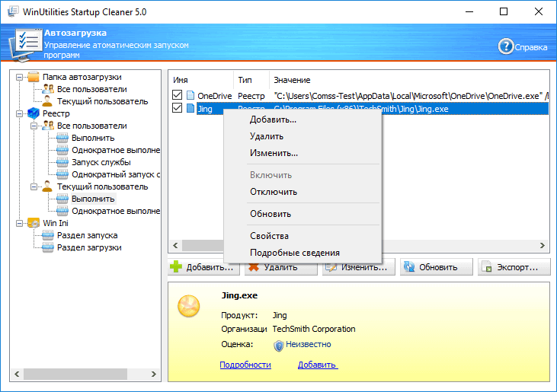Collapse Все пользователи under Реестр
The width and height of the screenshot is (557, 392).
point(34,126)
